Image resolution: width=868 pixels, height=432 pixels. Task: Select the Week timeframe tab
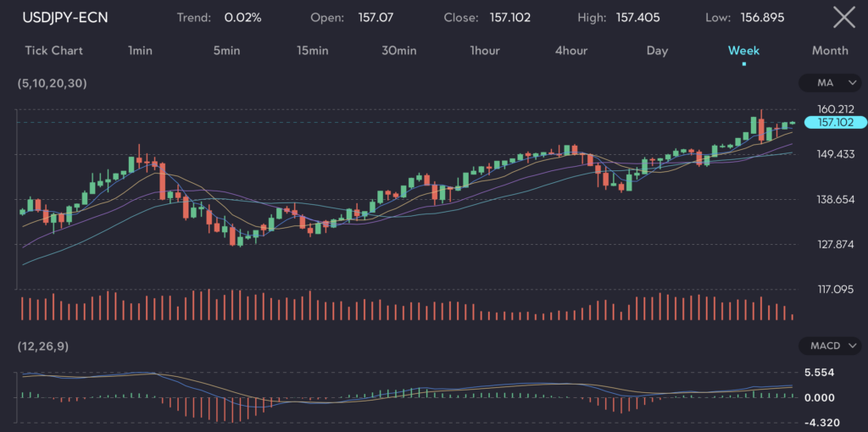[x=743, y=51]
